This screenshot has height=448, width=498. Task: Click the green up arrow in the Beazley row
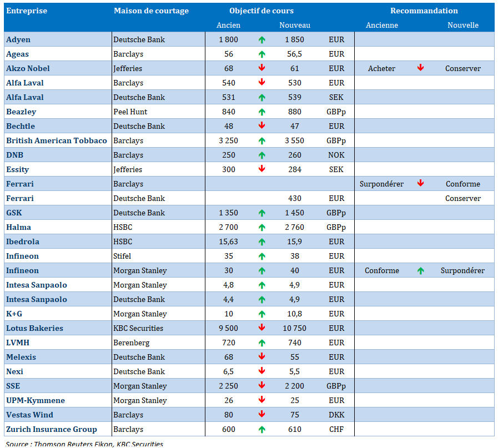point(261,112)
